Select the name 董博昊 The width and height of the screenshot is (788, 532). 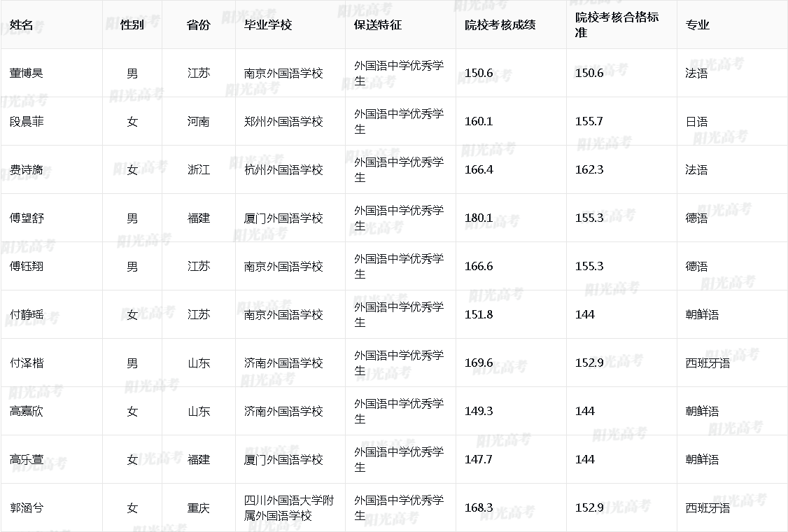click(27, 73)
